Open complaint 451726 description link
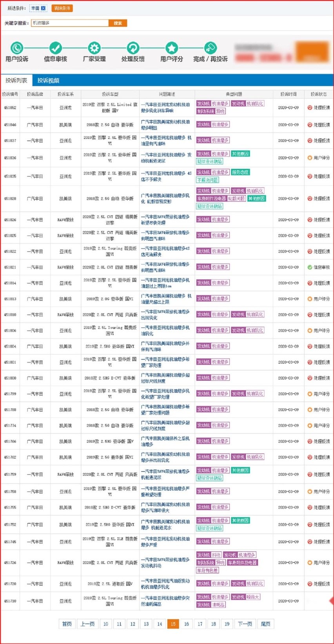This screenshot has height=644, width=334. tap(165, 562)
